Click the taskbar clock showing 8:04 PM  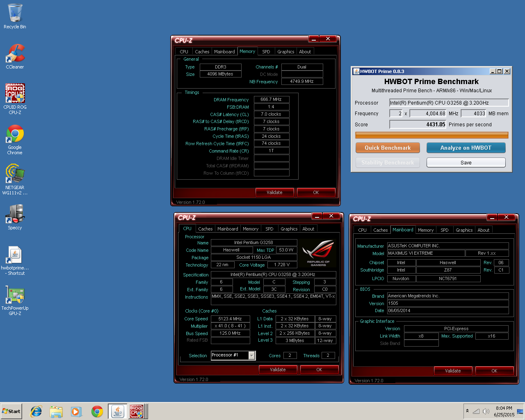click(x=504, y=411)
